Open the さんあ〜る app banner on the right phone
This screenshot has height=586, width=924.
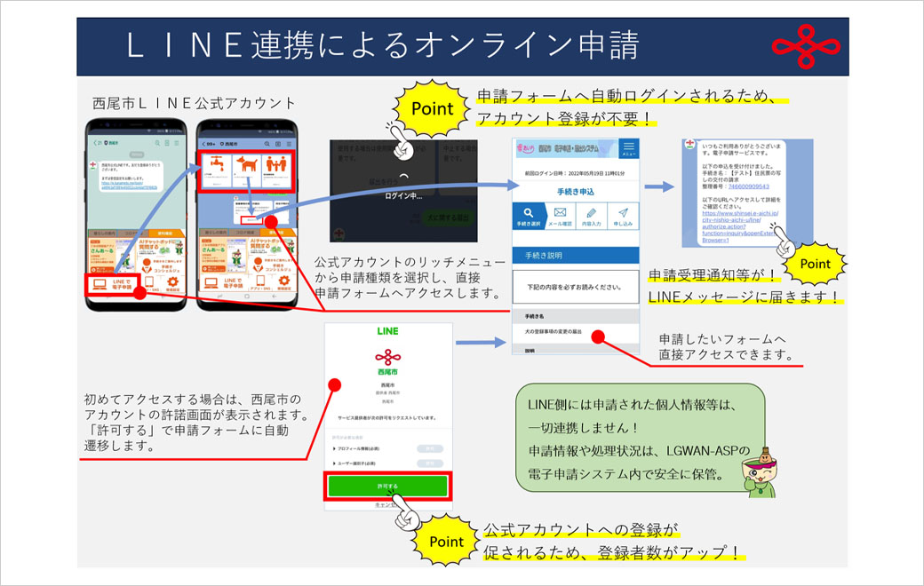pyautogui.click(x=222, y=256)
